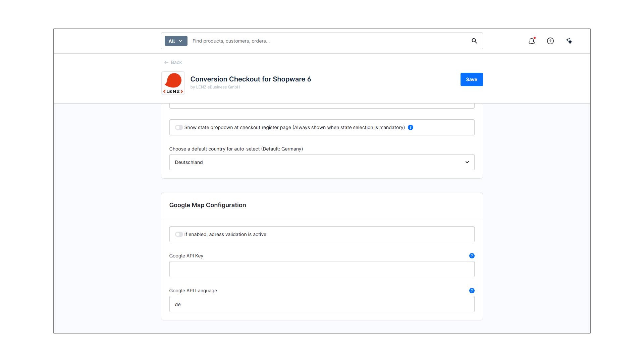Expand the country chevron for auto-select
This screenshot has height=362, width=644.
pos(467,162)
